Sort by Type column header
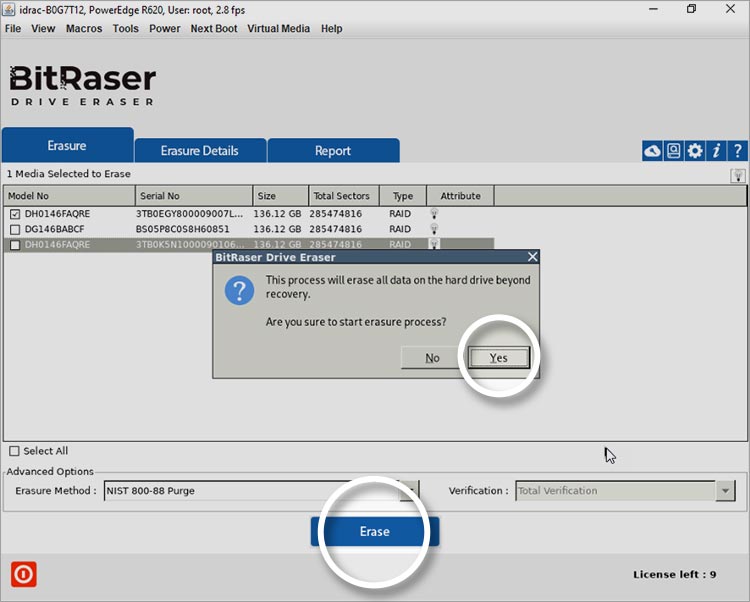 click(403, 196)
